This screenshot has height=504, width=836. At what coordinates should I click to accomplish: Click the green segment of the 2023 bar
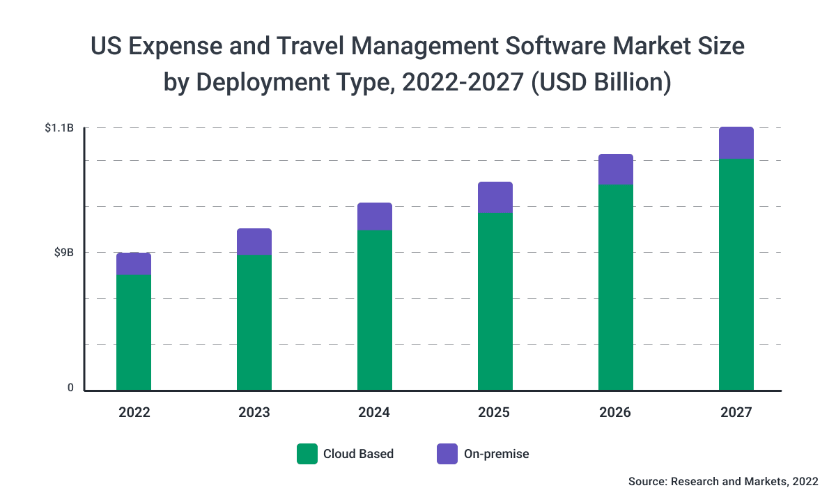coord(254,320)
